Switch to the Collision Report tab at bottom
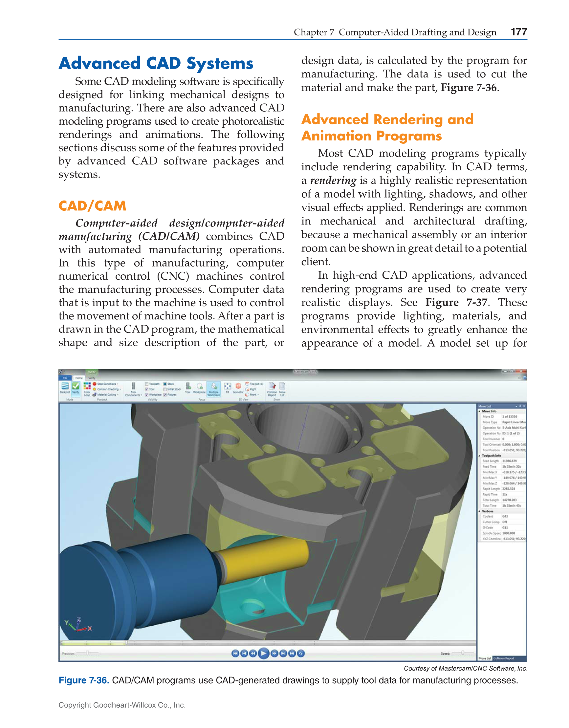This screenshot has height=728, width=569. (x=504, y=658)
